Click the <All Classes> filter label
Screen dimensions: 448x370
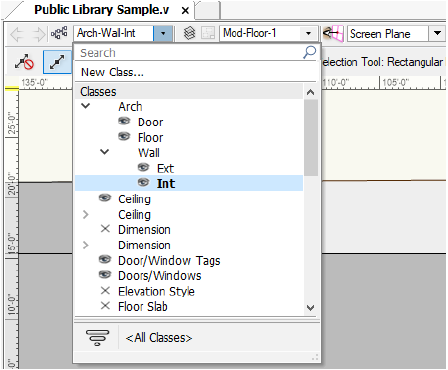click(x=159, y=338)
